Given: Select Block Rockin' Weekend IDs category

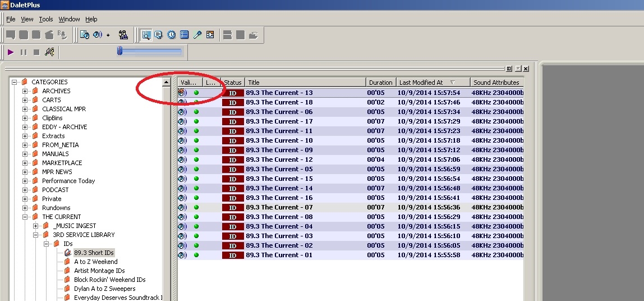Looking at the screenshot, I should click(x=109, y=280).
